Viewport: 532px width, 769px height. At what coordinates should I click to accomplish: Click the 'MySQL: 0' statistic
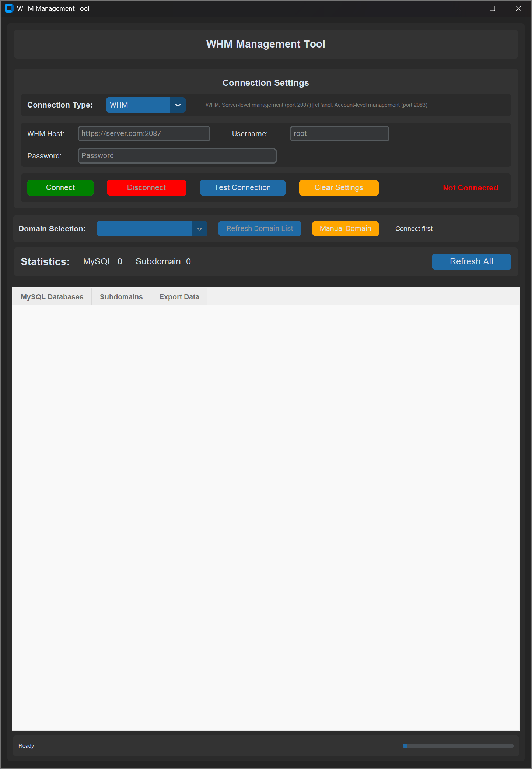point(103,261)
